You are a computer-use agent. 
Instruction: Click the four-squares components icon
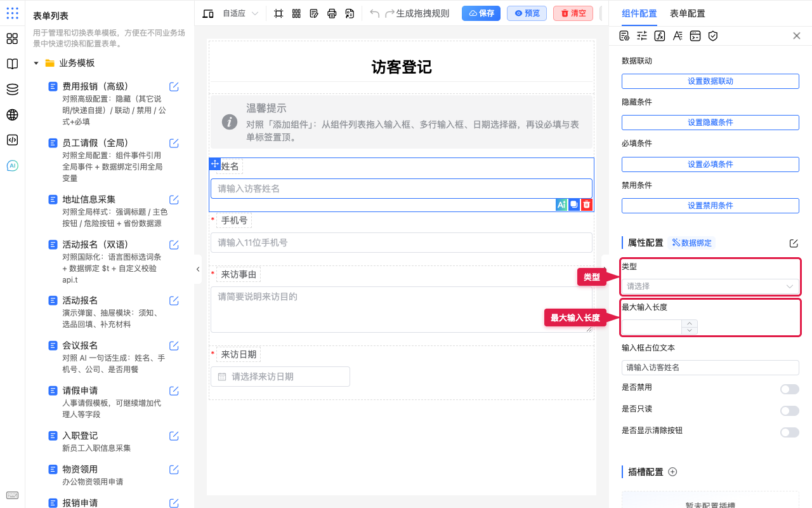point(12,39)
